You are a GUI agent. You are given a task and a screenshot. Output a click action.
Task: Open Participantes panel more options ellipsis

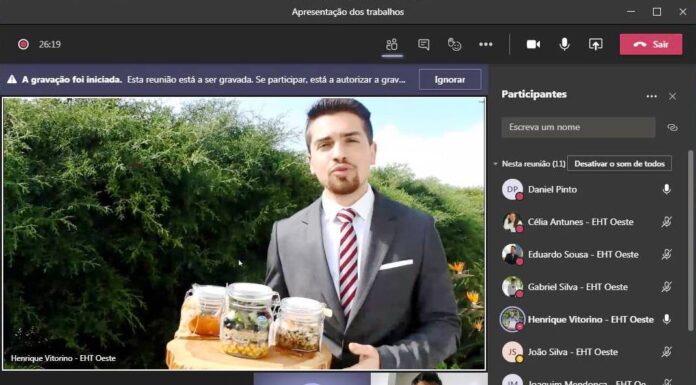(651, 96)
